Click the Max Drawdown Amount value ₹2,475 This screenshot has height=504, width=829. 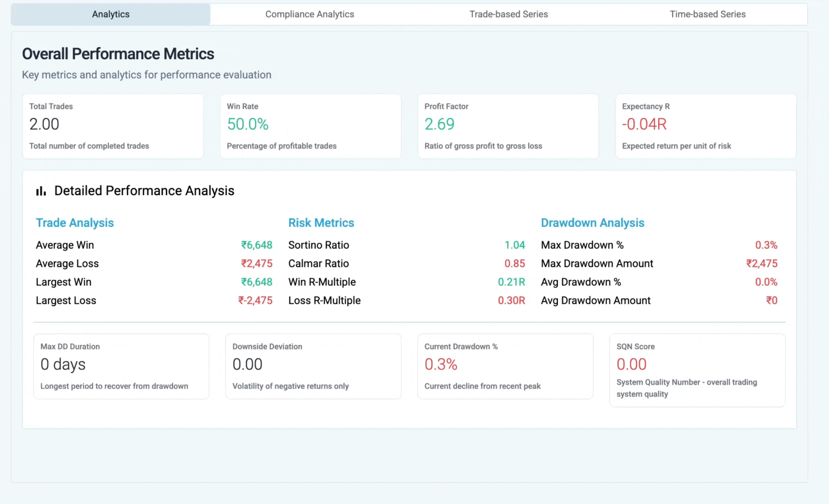click(x=762, y=263)
